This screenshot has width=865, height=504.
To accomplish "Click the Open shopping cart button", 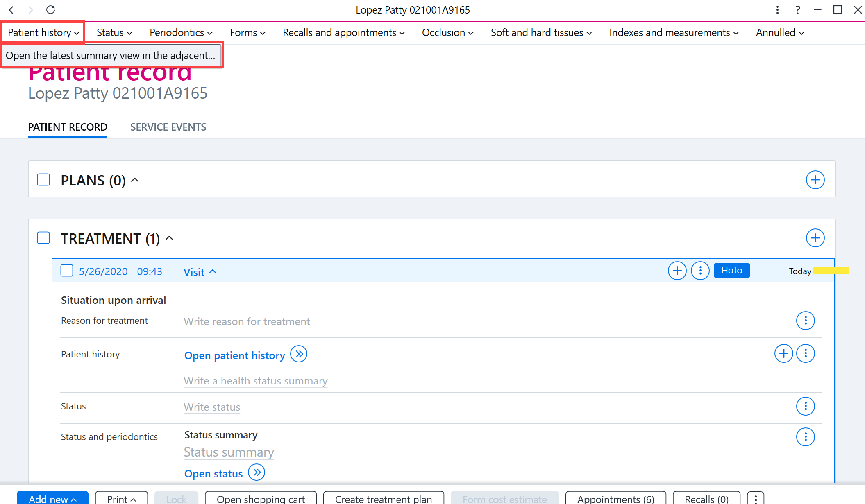I will pyautogui.click(x=261, y=499).
